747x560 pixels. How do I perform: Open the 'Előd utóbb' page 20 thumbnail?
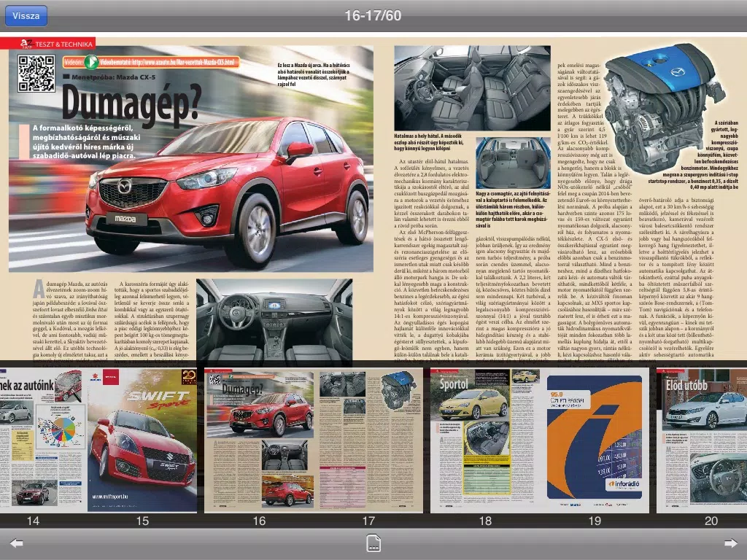click(702, 440)
